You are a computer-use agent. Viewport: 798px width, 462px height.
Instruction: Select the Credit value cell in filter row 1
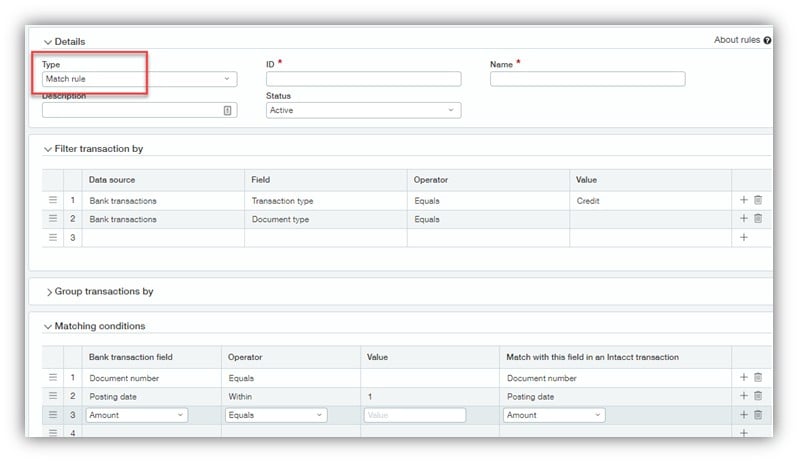coord(650,201)
